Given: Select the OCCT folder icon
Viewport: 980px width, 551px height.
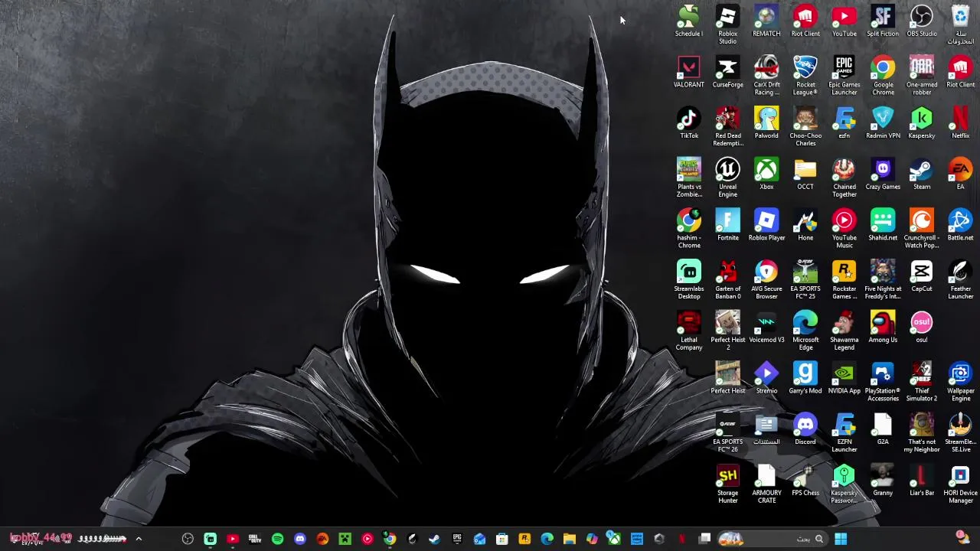Looking at the screenshot, I should pos(805,174).
